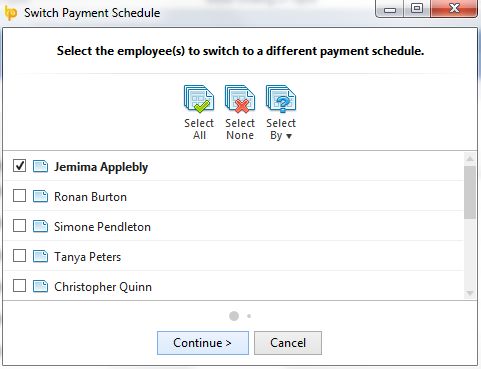Select Christopher Quinn's checkbox
This screenshot has width=481, height=369.
(x=19, y=286)
